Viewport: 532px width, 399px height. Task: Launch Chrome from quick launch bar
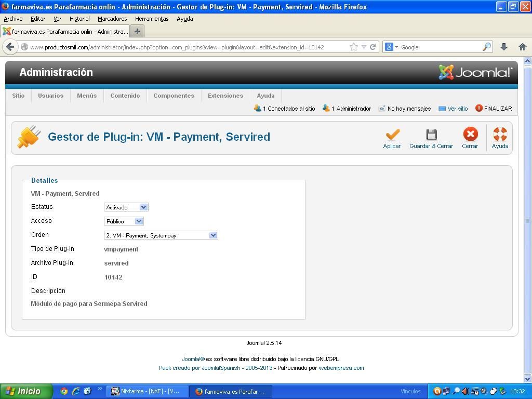[x=63, y=391]
